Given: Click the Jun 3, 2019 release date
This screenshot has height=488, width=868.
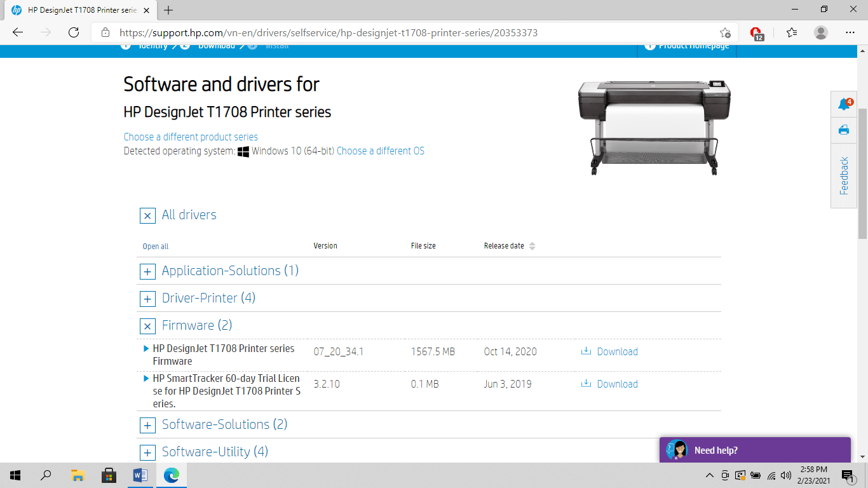Looking at the screenshot, I should click(508, 384).
